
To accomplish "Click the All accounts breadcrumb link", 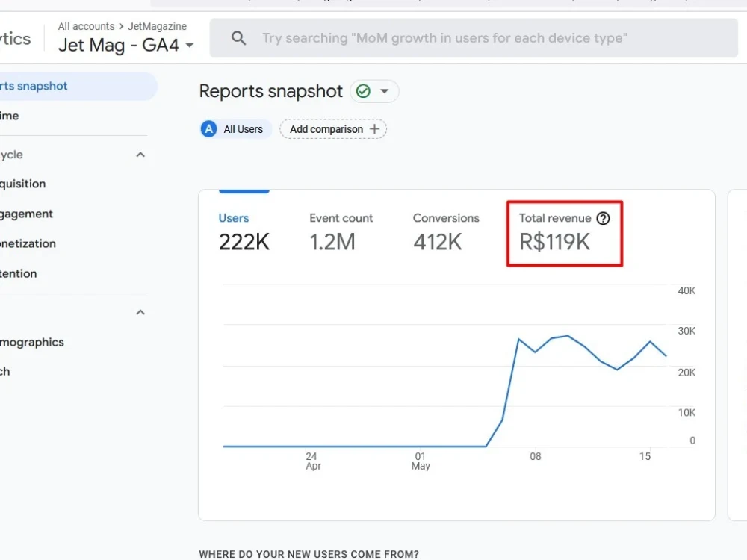I will pos(86,26).
